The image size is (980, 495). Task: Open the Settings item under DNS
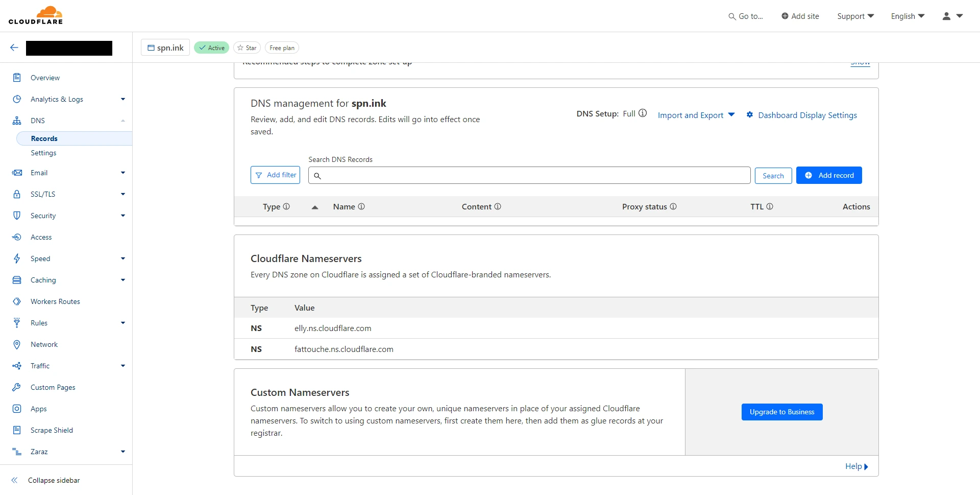(x=43, y=153)
